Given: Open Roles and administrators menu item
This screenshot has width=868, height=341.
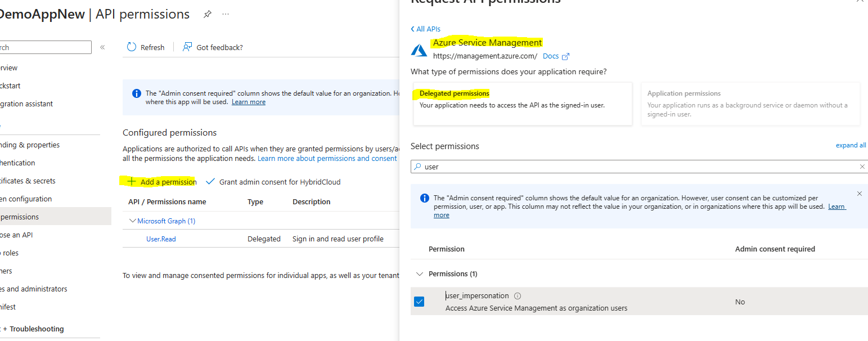Looking at the screenshot, I should tap(33, 289).
